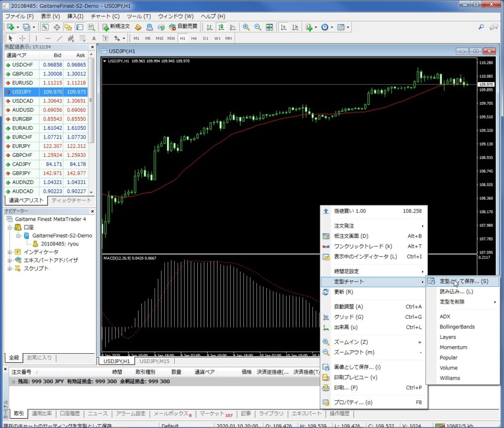
Task: Switch timeframe to M30
Action: point(171,38)
